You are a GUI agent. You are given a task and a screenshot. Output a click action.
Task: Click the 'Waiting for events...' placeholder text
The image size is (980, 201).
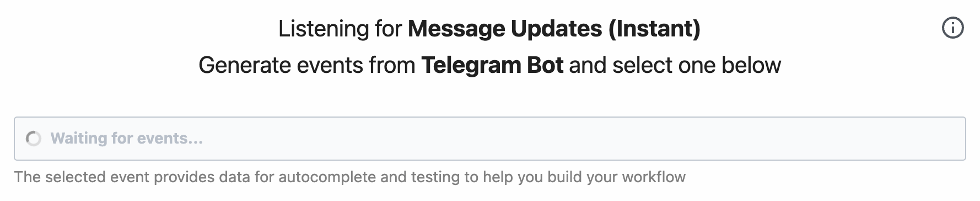tap(127, 139)
